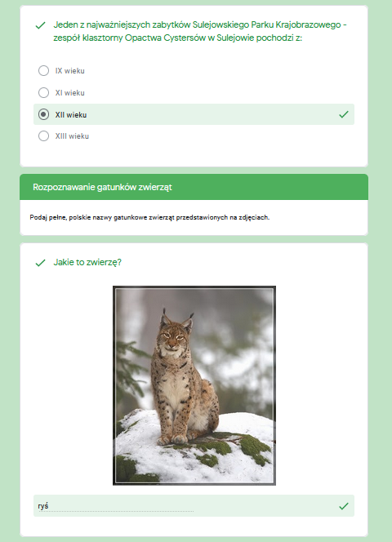Open the lynx photo
The width and height of the screenshot is (392, 542).
(x=194, y=385)
